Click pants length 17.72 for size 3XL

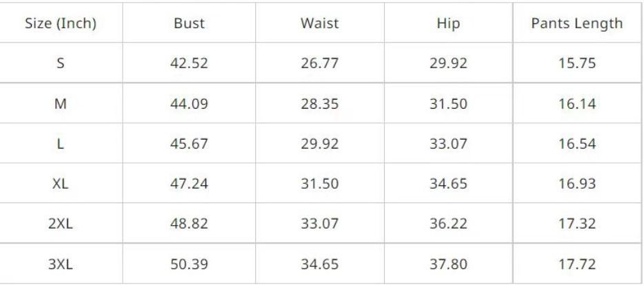click(x=576, y=264)
